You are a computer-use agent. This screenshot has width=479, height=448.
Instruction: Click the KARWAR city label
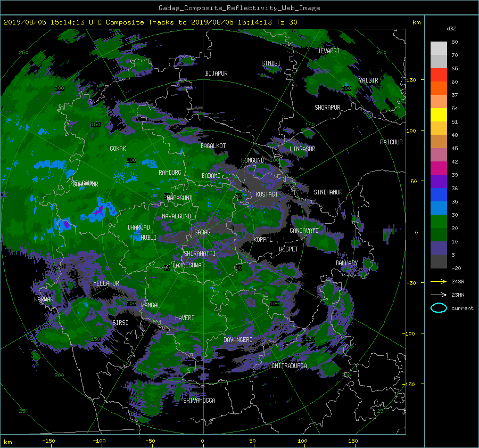point(44,299)
